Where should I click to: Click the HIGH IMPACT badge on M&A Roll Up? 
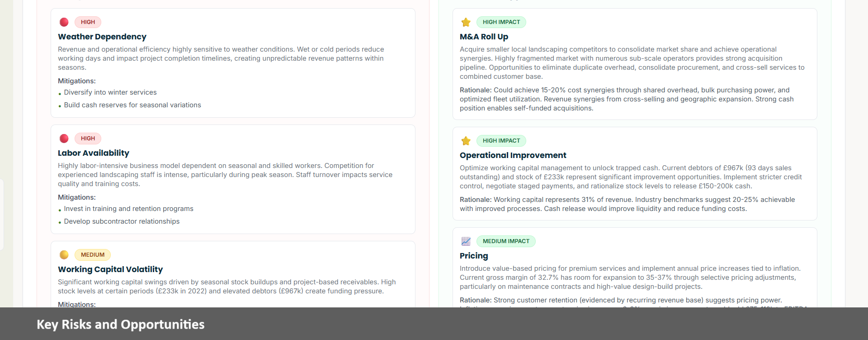tap(501, 22)
